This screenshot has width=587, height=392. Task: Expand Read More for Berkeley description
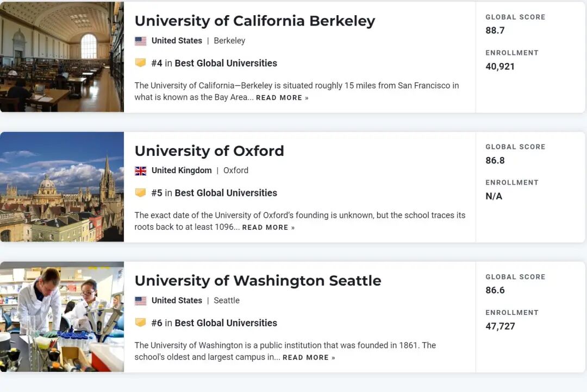282,98
